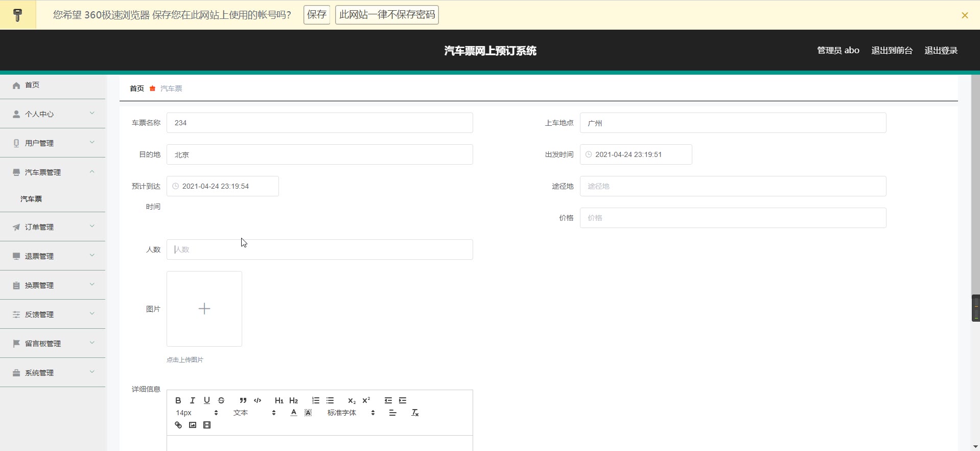Open 首页 in the sidebar menu
The height and width of the screenshot is (451, 980).
click(53, 85)
